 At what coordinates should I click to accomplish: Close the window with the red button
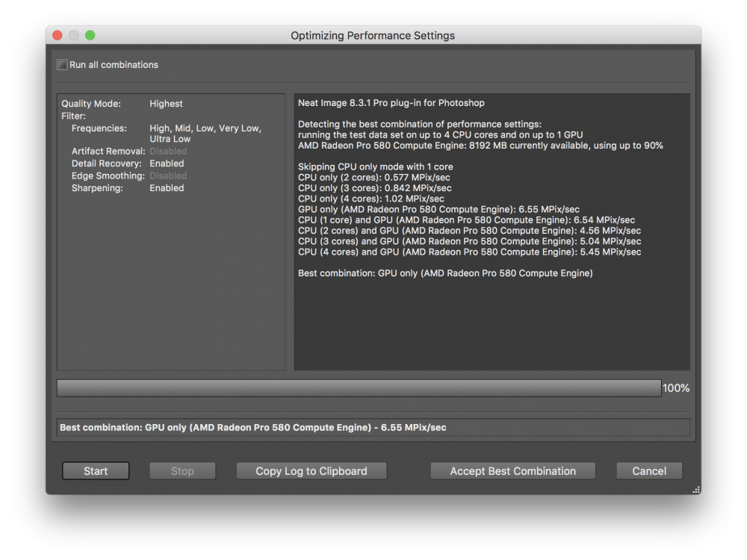pos(58,35)
